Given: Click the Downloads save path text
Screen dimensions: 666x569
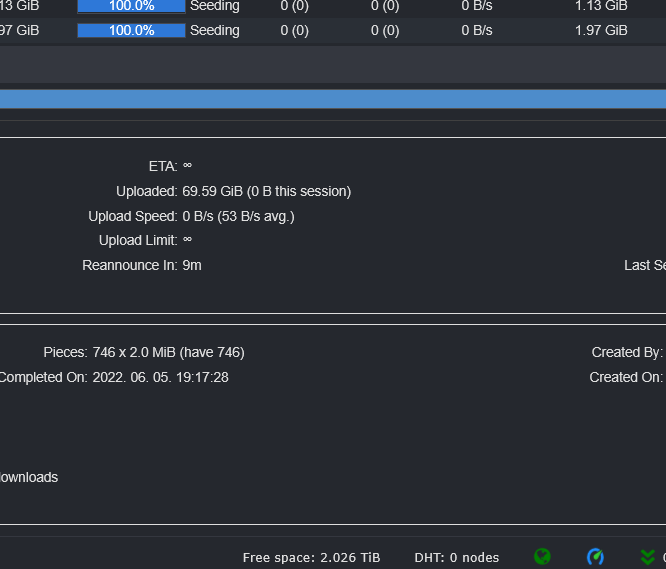Looking at the screenshot, I should pos(28,477).
